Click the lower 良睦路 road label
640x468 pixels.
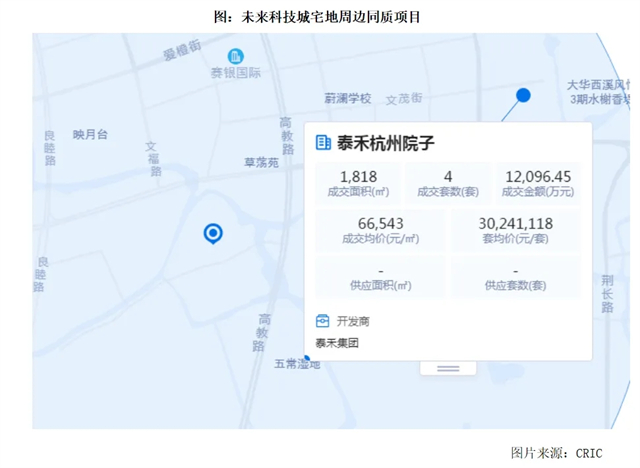(x=41, y=274)
